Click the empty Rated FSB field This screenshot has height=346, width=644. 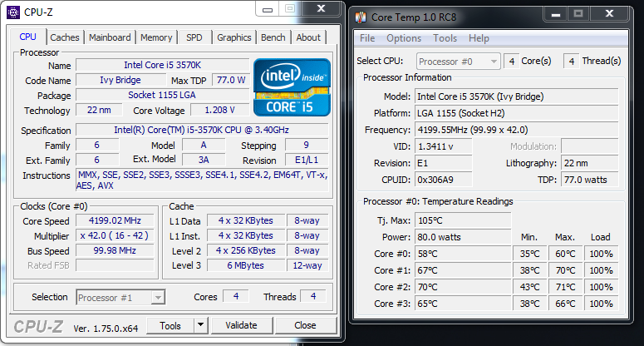click(115, 265)
